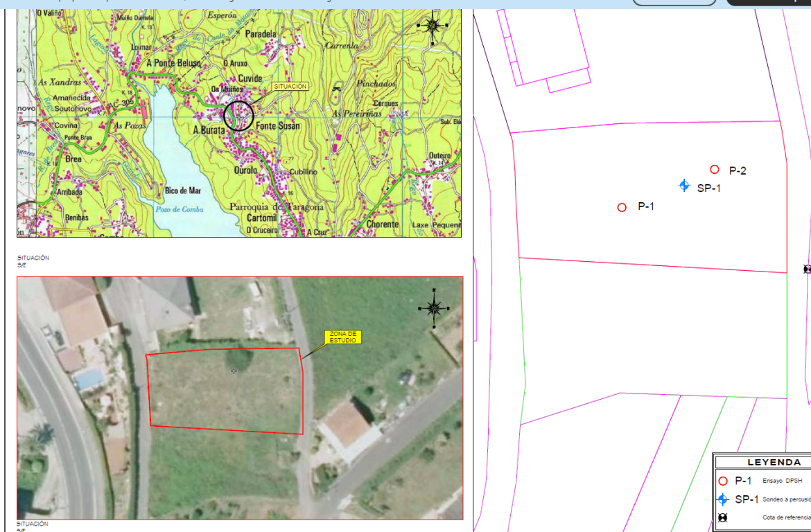The image size is (811, 532).
Task: Click the 'Ourolo' place name
Action: tap(245, 170)
